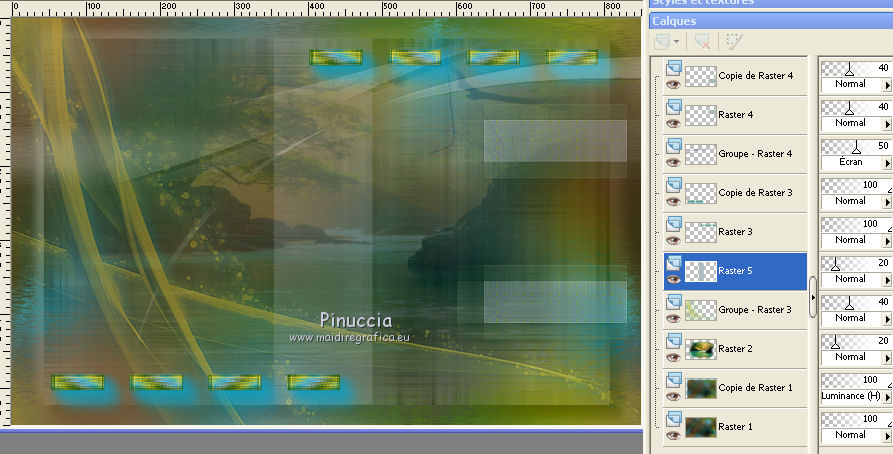Viewport: 893px width, 454px height.
Task: Click the layer type icon of Copie de Raster 4
Action: 674,68
